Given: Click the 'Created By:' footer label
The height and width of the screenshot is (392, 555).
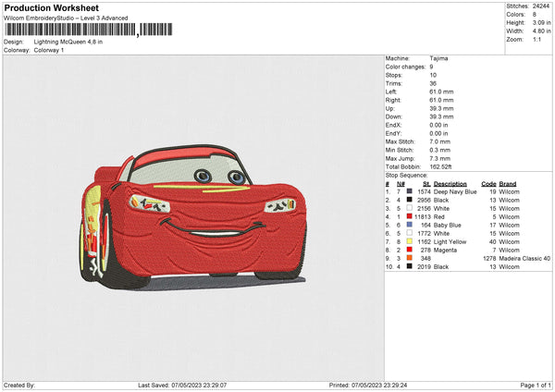Looking at the screenshot, I should pyautogui.click(x=19, y=385).
